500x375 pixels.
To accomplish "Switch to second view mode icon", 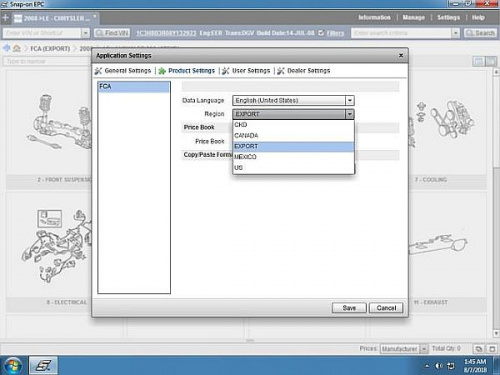I will (x=491, y=61).
